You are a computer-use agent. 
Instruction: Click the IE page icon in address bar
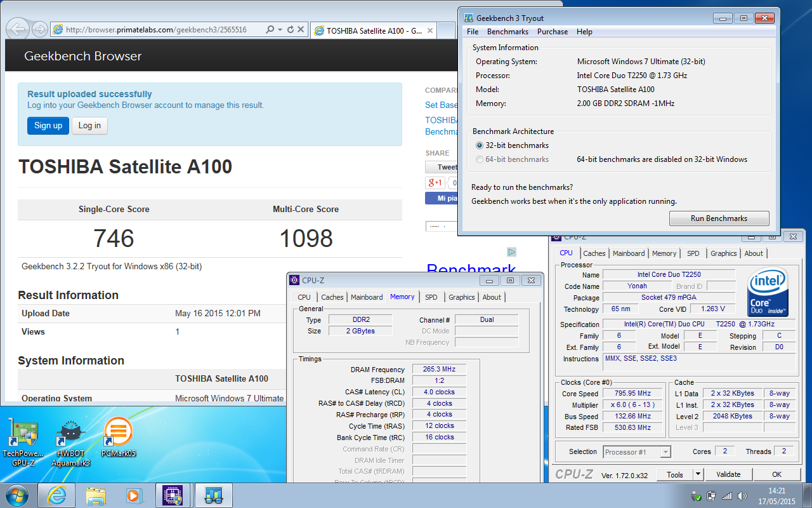[x=58, y=29]
